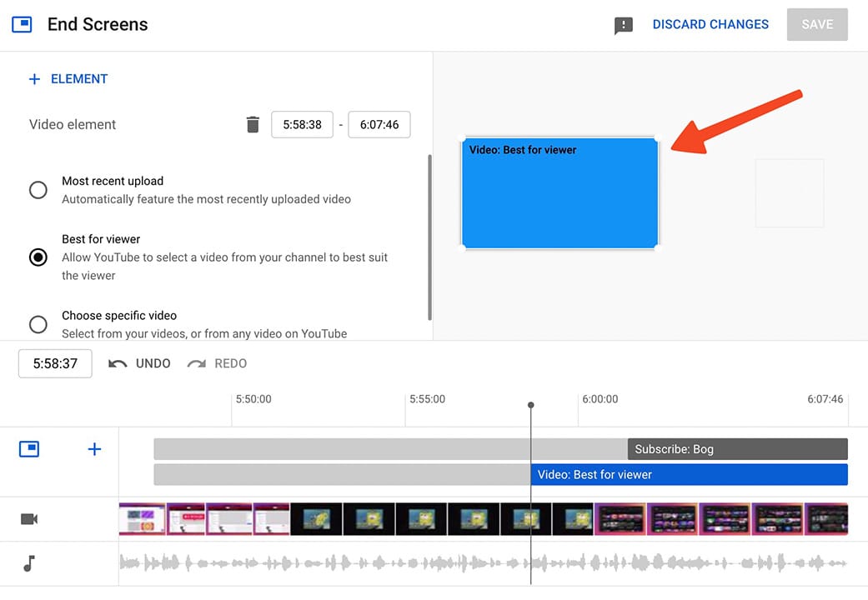Select the Most recent upload option
This screenshot has width=868, height=600.
coord(38,190)
